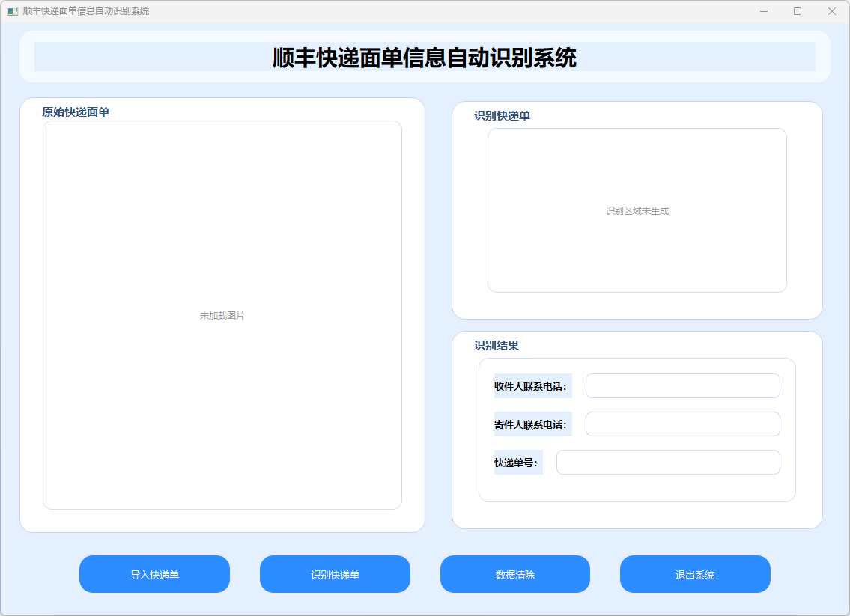Click the window's app icon in title bar

12,10
